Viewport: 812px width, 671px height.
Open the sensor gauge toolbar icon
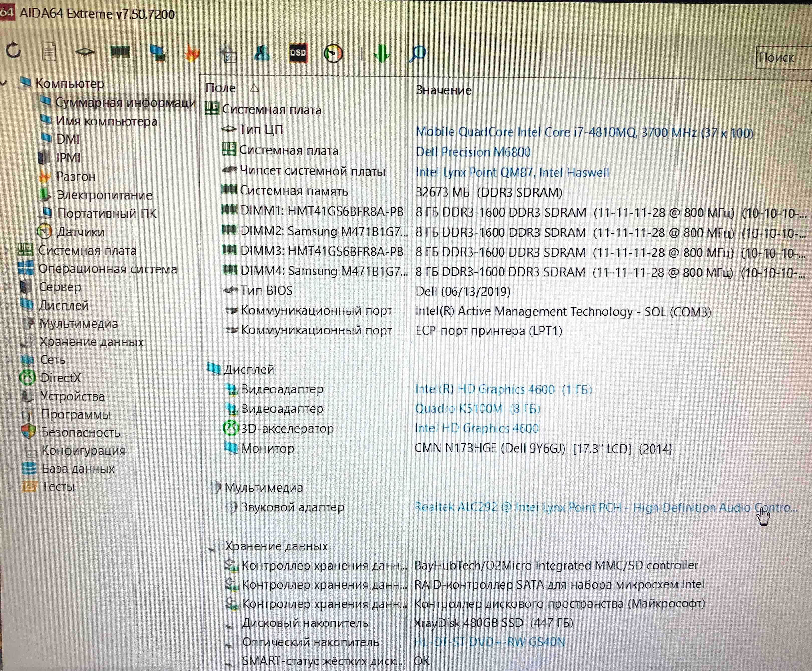[x=333, y=53]
